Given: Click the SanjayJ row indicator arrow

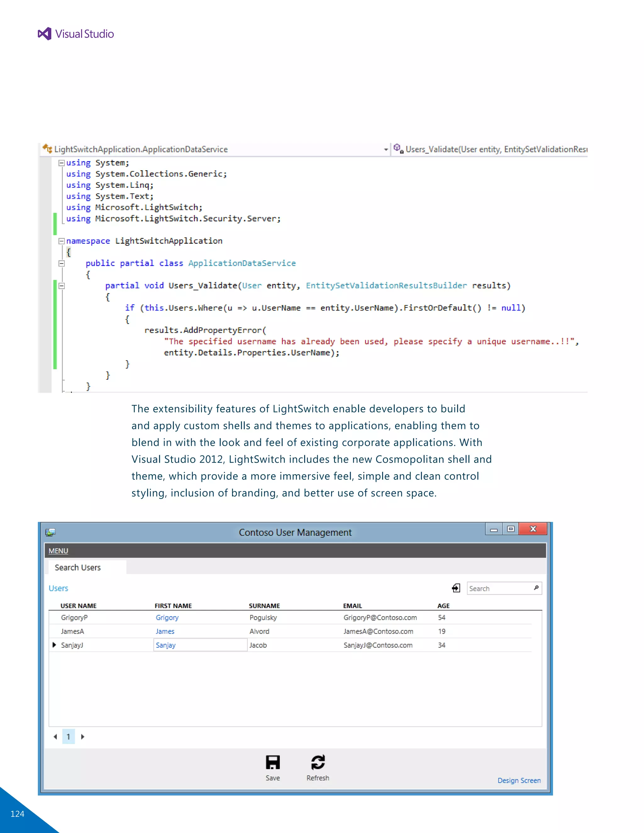Looking at the screenshot, I should (54, 645).
